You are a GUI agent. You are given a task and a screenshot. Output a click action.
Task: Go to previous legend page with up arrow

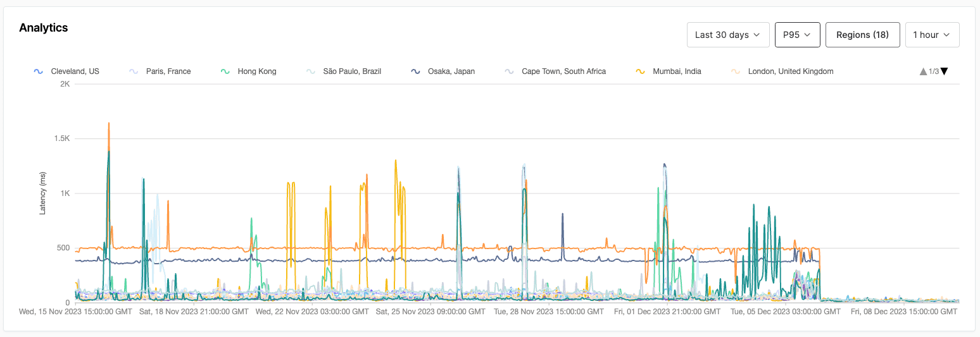[923, 71]
